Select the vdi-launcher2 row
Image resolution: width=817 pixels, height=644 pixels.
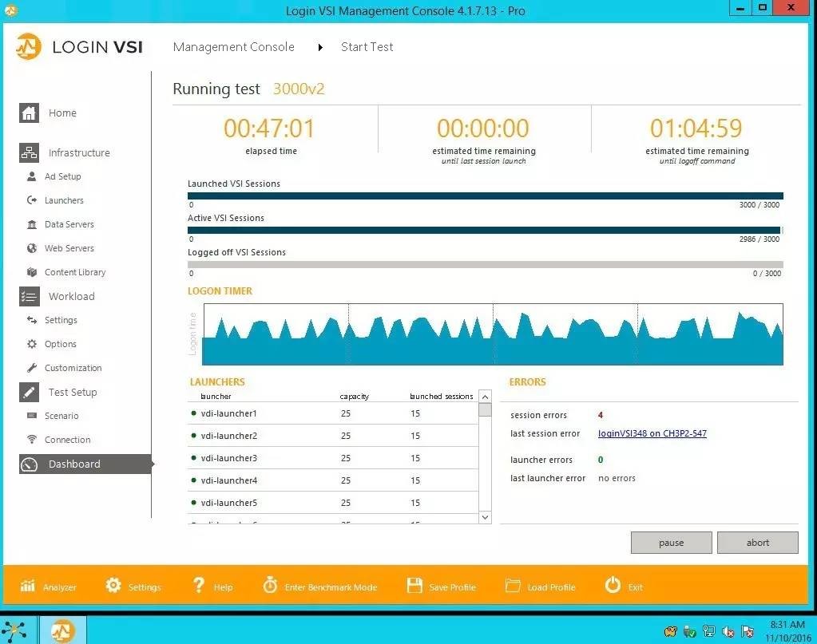point(333,436)
